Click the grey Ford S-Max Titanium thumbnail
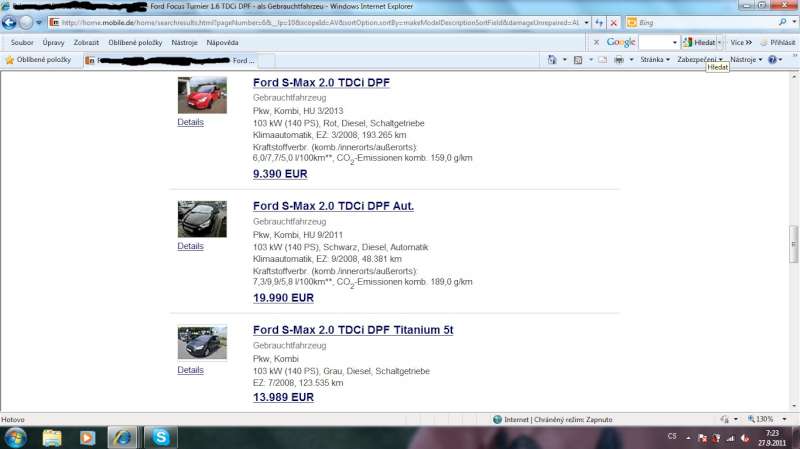Screen dimensions: 800x449 (x=202, y=342)
